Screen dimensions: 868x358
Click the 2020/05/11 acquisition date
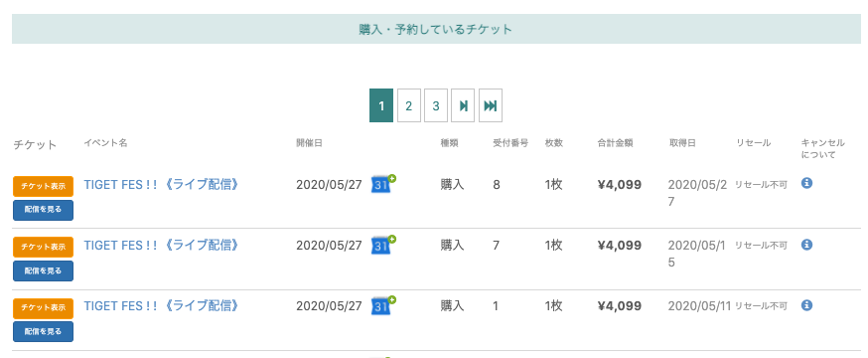pyautogui.click(x=700, y=305)
